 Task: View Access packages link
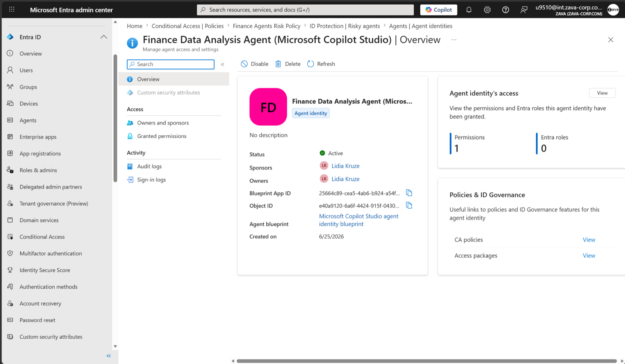(589, 256)
